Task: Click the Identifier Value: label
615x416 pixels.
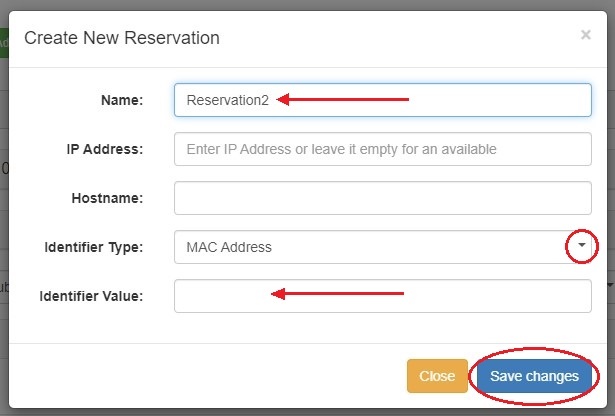Action: 92,296
